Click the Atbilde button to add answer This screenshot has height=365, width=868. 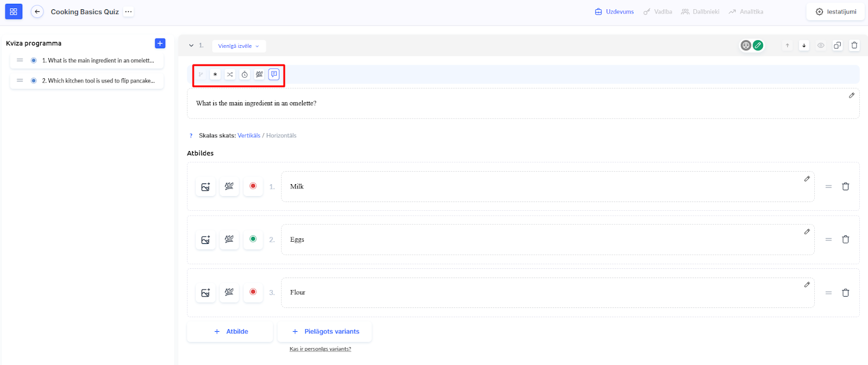coord(230,331)
